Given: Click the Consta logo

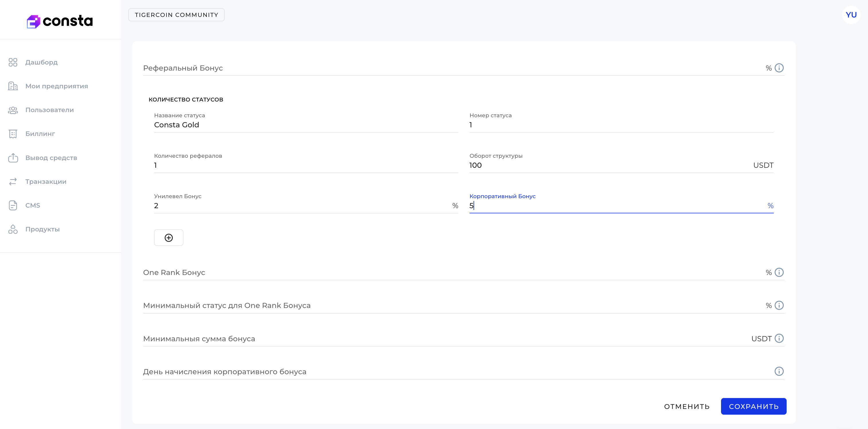Looking at the screenshot, I should 60,21.
